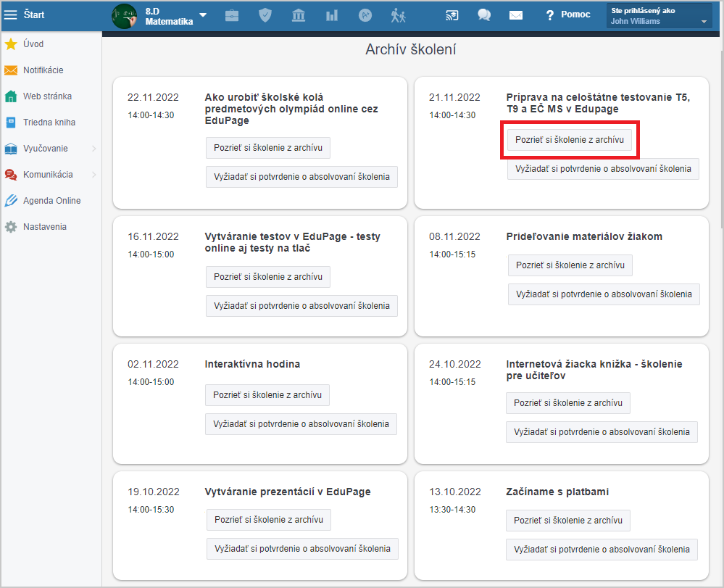Click the open book Vyučovanie icon
This screenshot has height=588, width=724.
[11, 149]
